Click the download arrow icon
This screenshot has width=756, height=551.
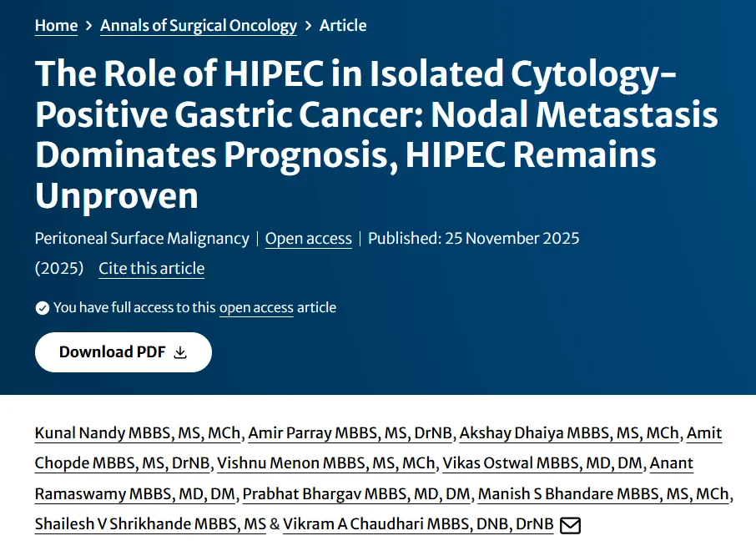(180, 352)
